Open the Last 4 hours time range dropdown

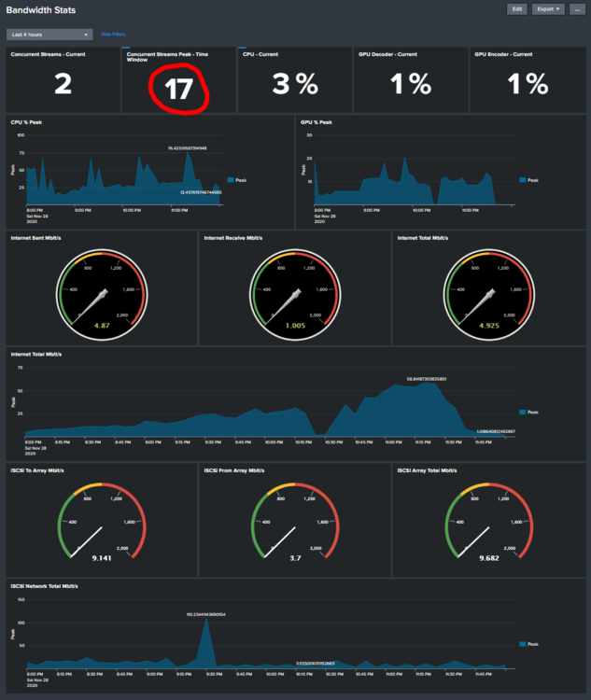49,35
